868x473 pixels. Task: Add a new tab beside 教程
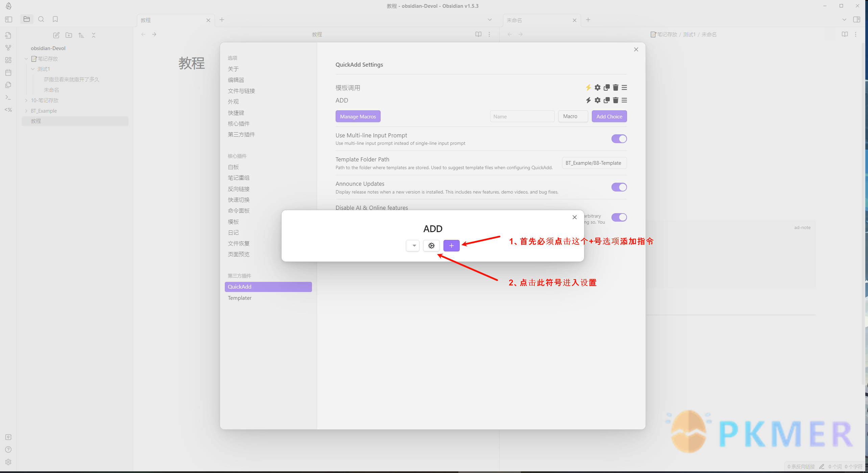pyautogui.click(x=222, y=20)
